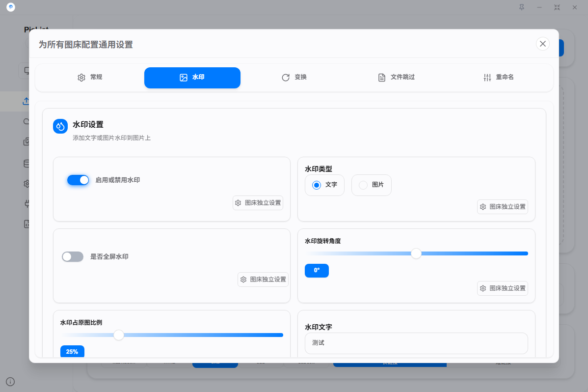
Task: Enable the 是否全屏水印 switch
Action: 73,257
